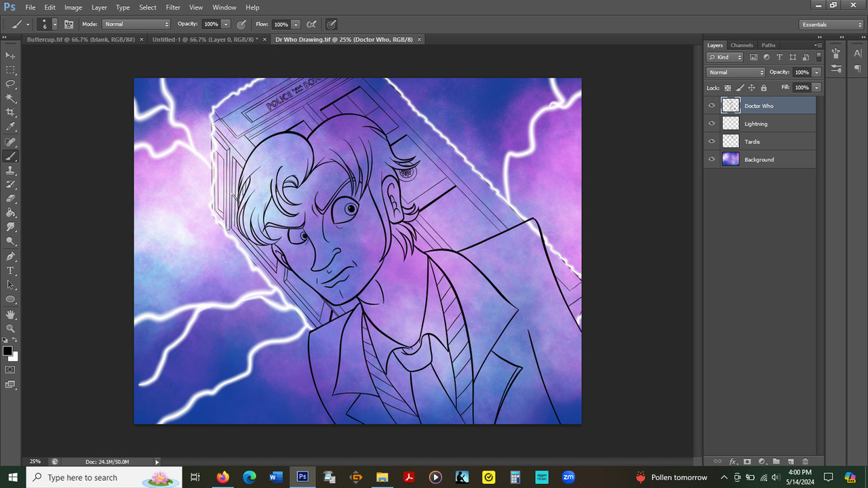
Task: Turn layer filtering on or off
Action: 818,57
